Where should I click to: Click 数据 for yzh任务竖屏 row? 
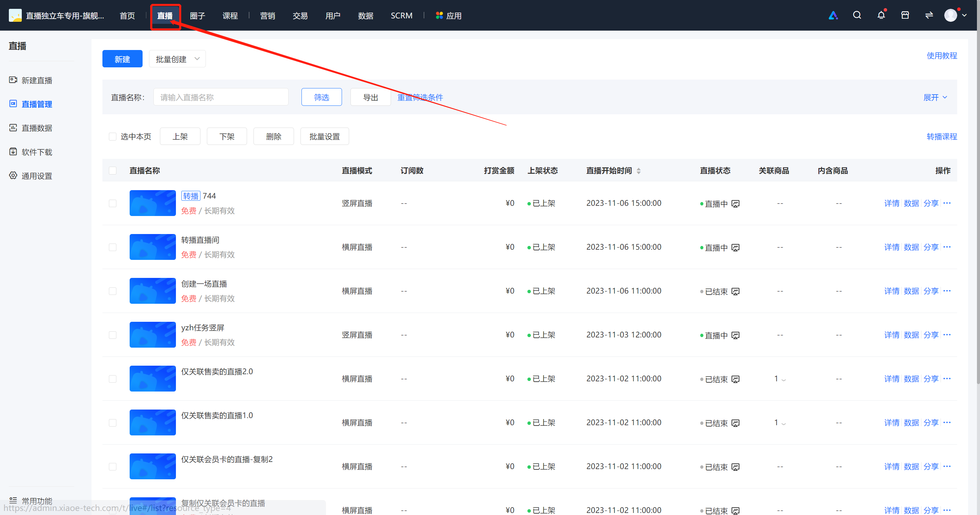[911, 335]
